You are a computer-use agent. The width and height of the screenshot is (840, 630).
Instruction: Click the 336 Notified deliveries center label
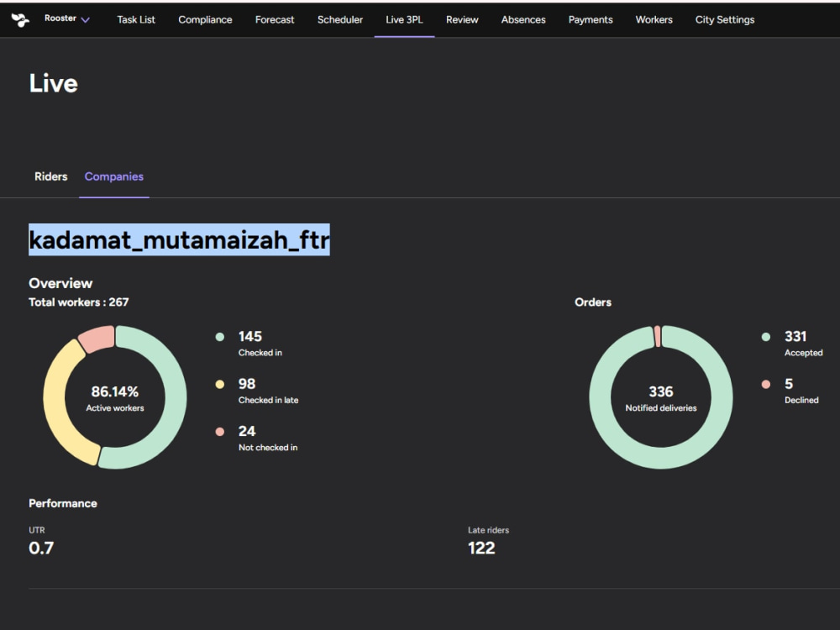[661, 398]
